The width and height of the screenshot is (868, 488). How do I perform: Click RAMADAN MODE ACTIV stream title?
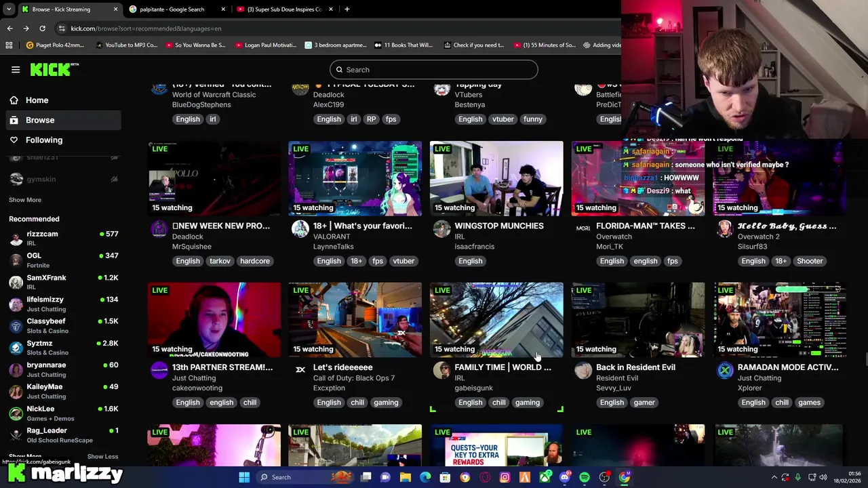tap(788, 367)
